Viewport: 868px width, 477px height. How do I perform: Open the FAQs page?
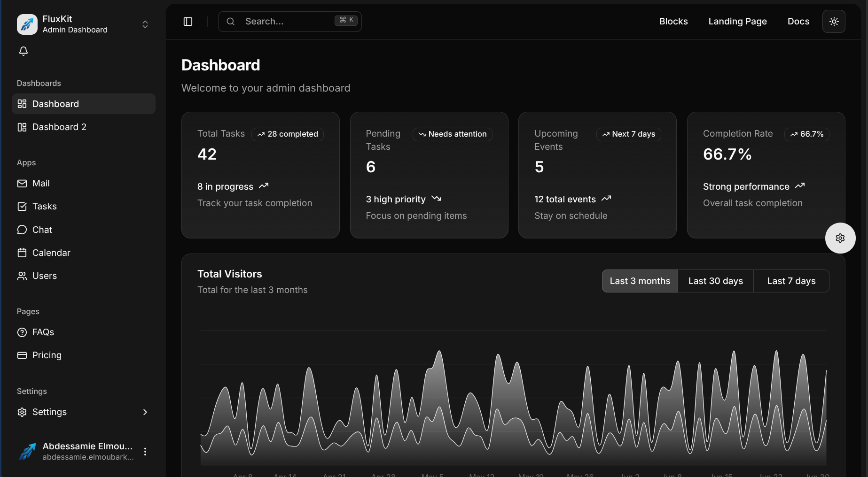coord(43,332)
